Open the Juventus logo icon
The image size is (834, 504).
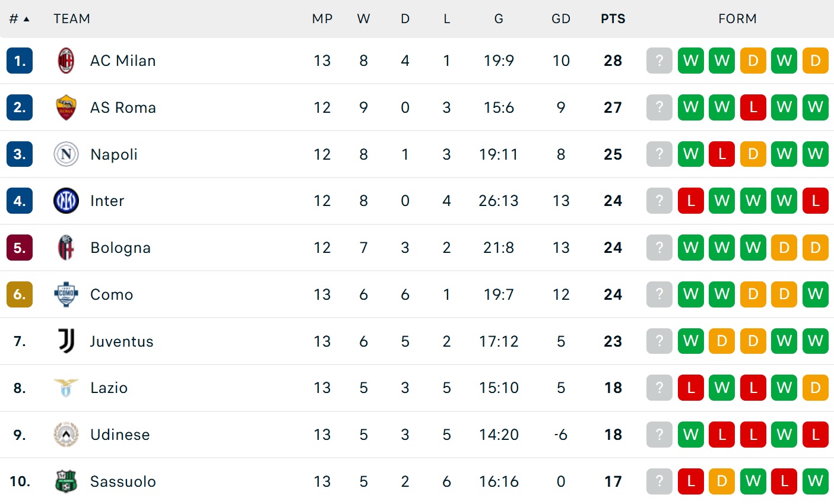coord(66,341)
